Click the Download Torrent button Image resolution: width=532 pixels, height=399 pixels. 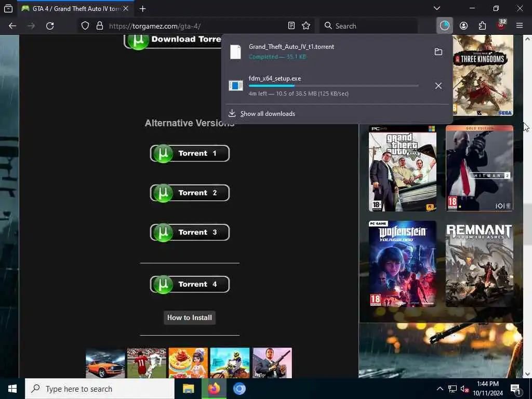173,40
